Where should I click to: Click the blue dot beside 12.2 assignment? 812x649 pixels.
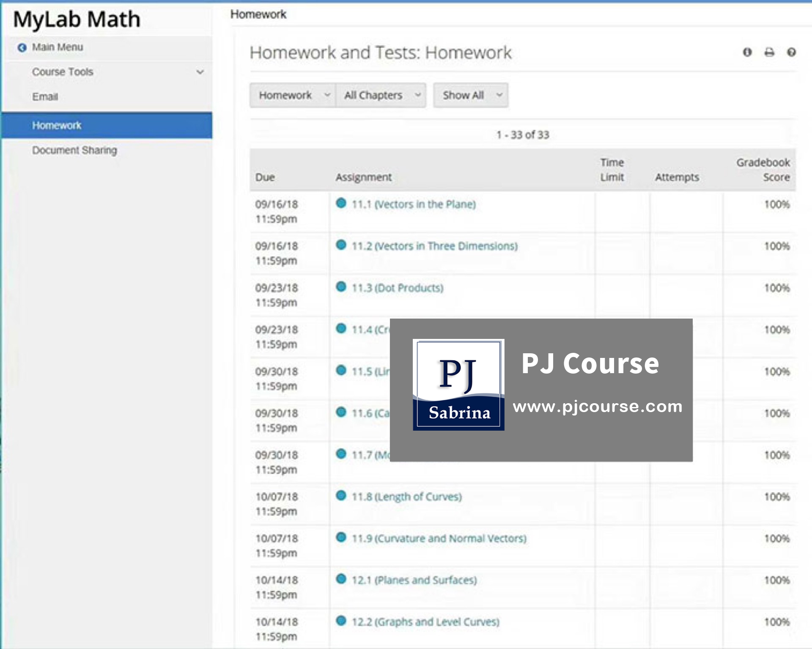coord(341,621)
